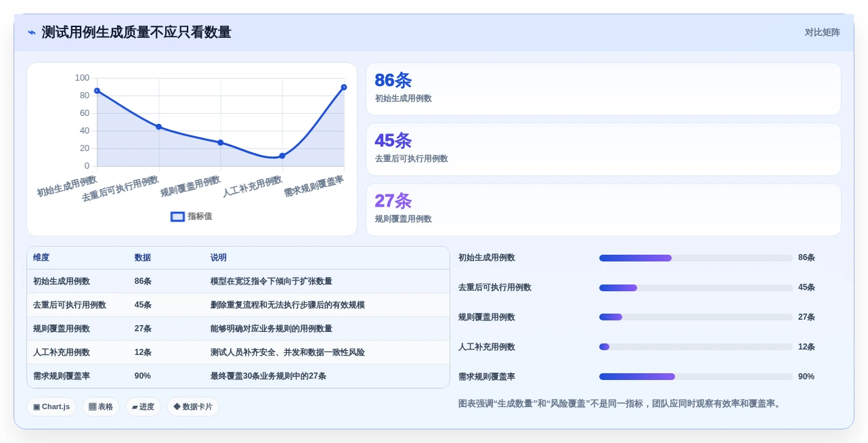Click description 模型在宽泛指令下倾向于扩张数量
The width and height of the screenshot is (868, 443).
[272, 281]
